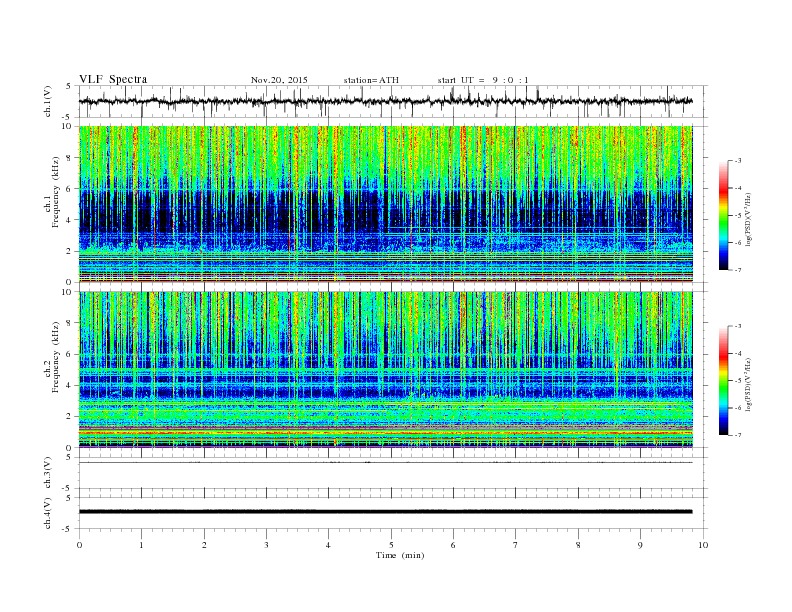792x612 pixels.
Task: Click the time-axis tick label "1"
Action: point(142,545)
